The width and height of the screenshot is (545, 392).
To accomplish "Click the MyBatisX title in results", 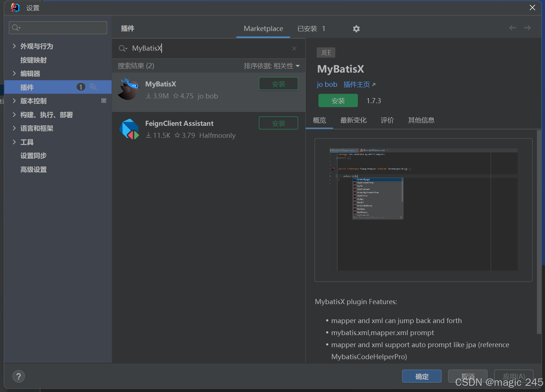I will tap(161, 84).
